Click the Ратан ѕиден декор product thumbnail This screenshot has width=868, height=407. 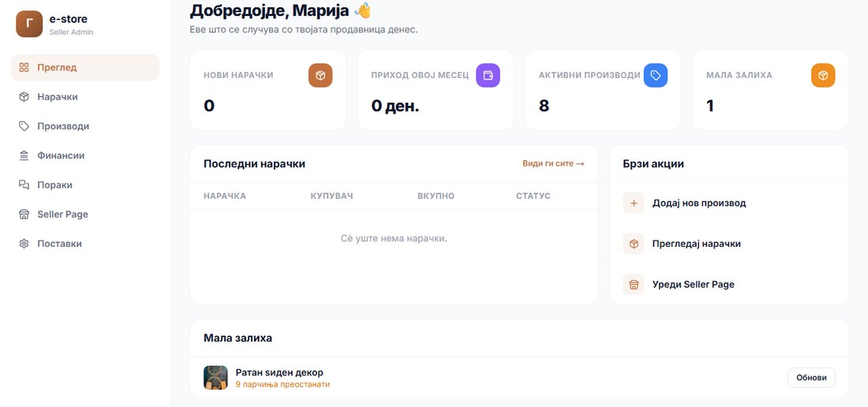click(x=215, y=378)
